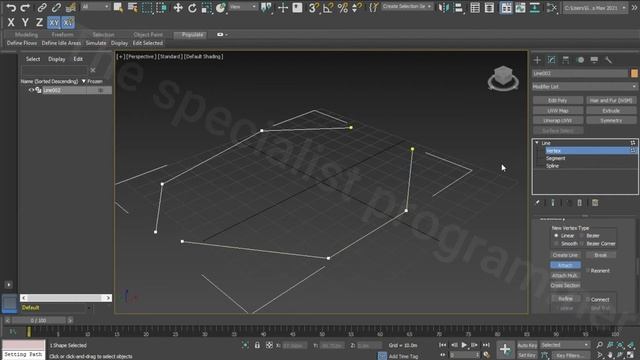Activate the Unlink Selection tool
The height and width of the screenshot is (360, 640).
(x=56, y=8)
